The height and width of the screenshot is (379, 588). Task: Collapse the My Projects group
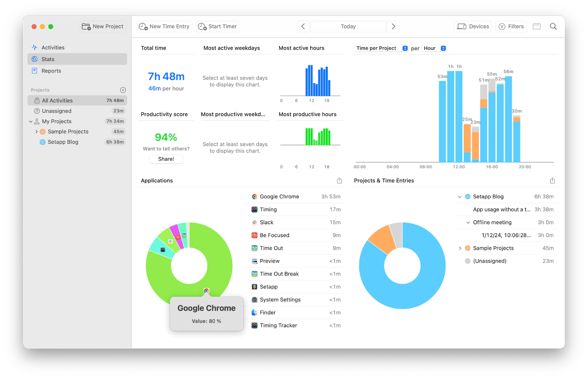(x=31, y=121)
